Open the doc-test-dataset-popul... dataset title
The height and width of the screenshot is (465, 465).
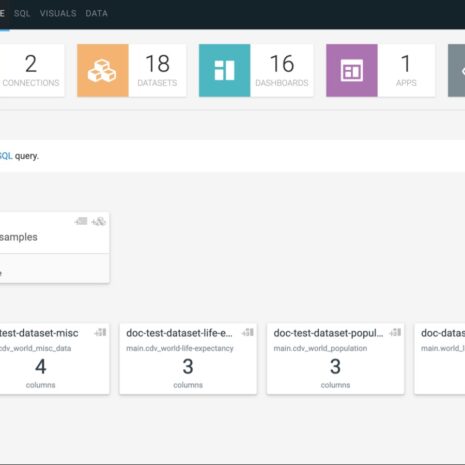pyautogui.click(x=328, y=333)
